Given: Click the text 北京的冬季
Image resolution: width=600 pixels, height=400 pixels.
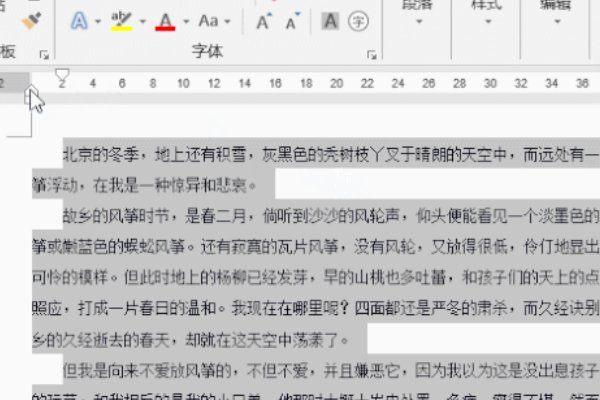Looking at the screenshot, I should click(101, 155).
